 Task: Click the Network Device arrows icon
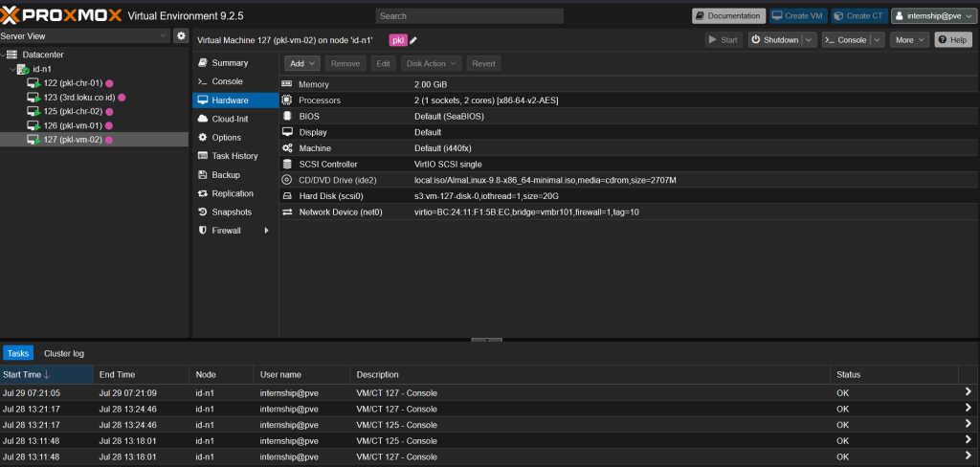tap(287, 211)
